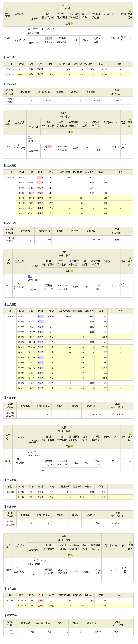Select order number 3346
Viewport: 138px width, 644px height.
click(8, 147)
